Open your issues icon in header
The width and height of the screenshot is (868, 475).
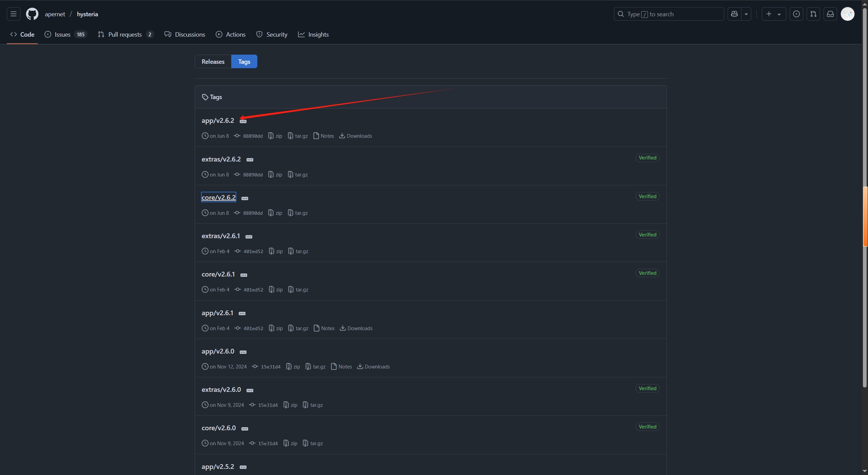point(796,14)
